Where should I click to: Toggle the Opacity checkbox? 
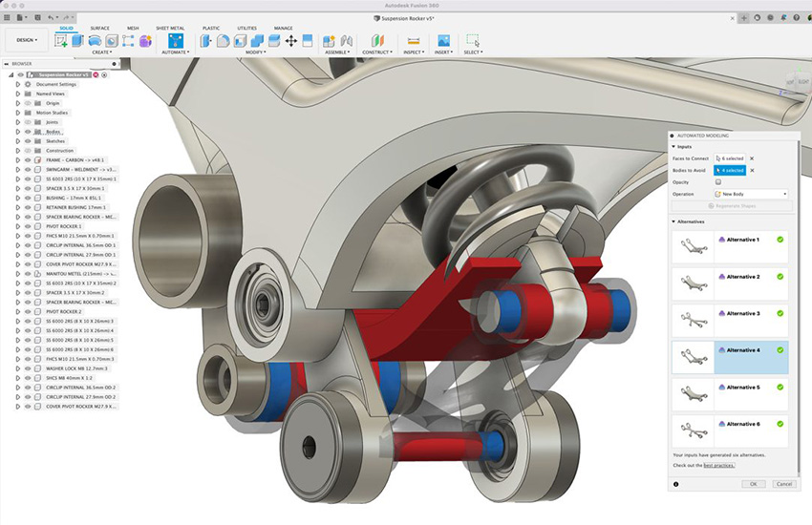[x=718, y=182]
